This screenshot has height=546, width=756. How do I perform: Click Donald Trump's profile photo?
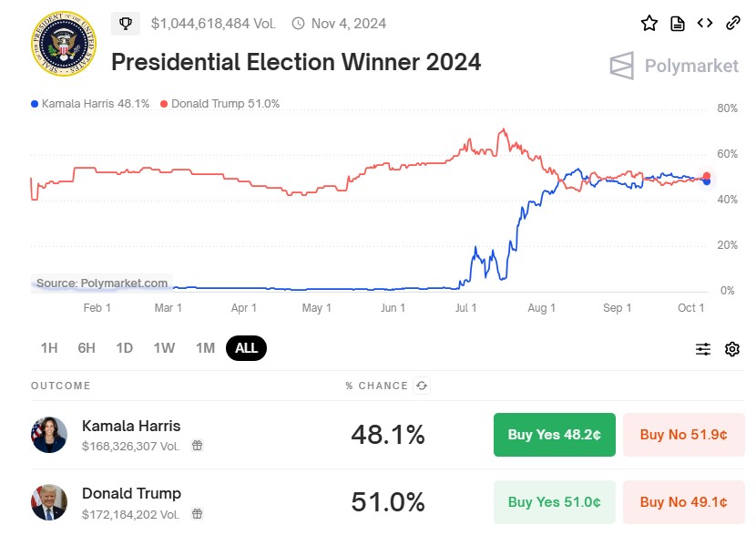tap(49, 502)
